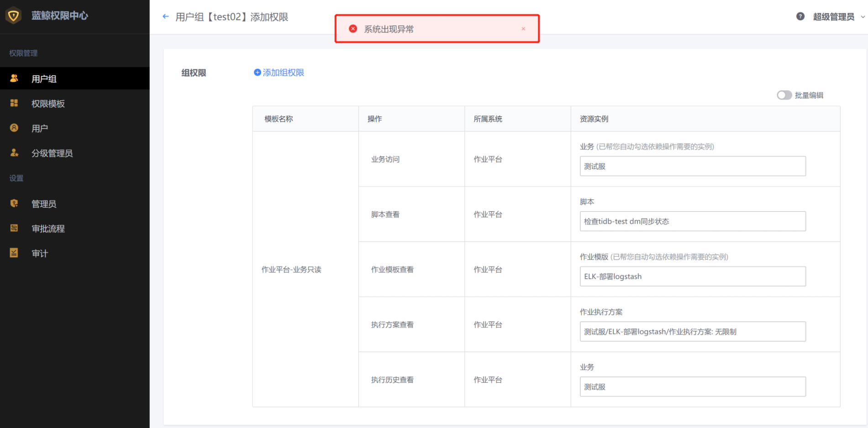The width and height of the screenshot is (868, 428).
Task: Click the 添加组权限 link
Action: point(282,72)
